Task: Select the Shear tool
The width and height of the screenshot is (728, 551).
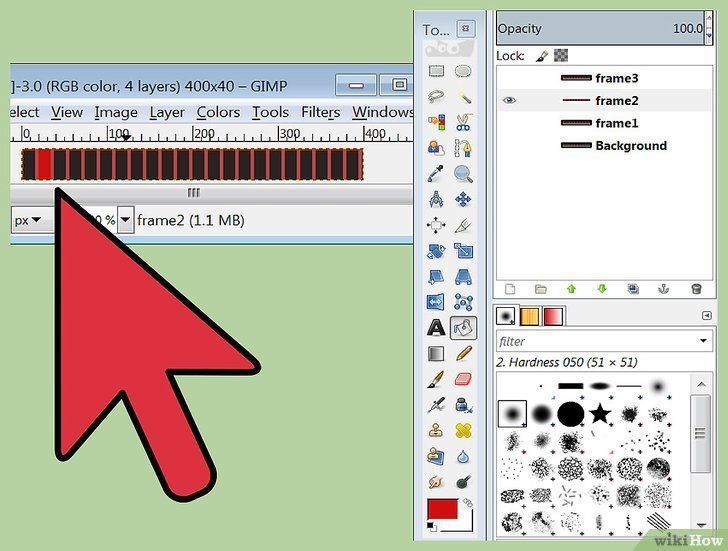Action: pyautogui.click(x=436, y=277)
